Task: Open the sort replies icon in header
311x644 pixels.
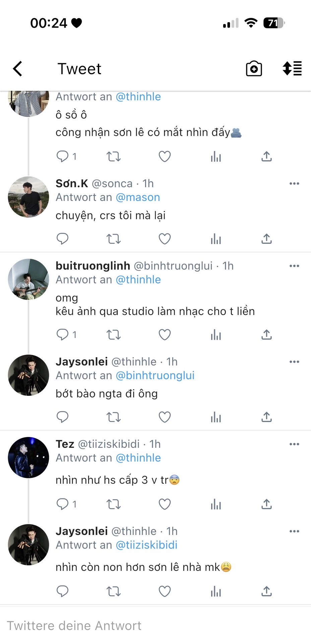Action: tap(292, 68)
